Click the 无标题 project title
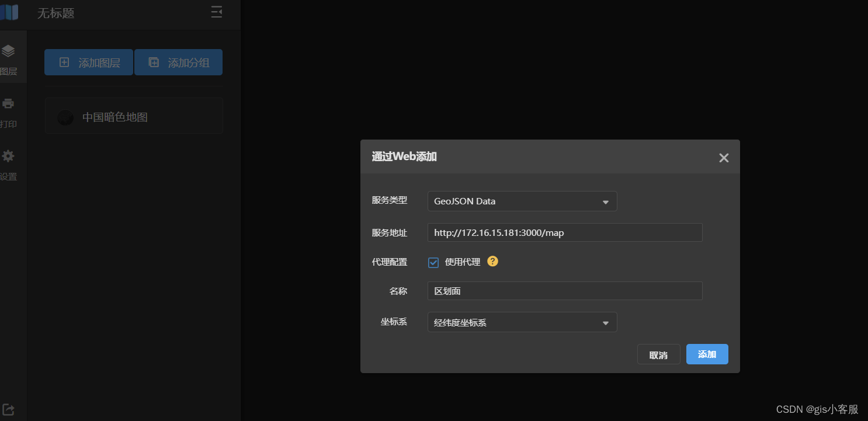 (56, 13)
